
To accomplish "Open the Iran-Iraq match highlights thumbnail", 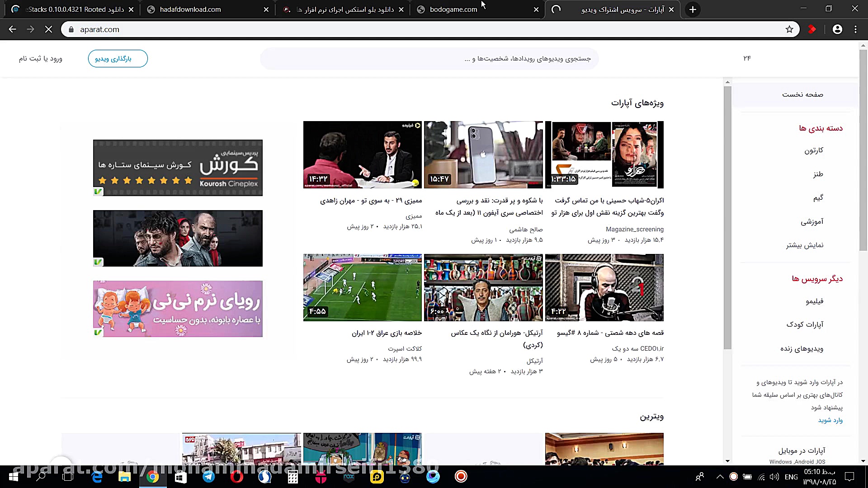I will [x=362, y=287].
